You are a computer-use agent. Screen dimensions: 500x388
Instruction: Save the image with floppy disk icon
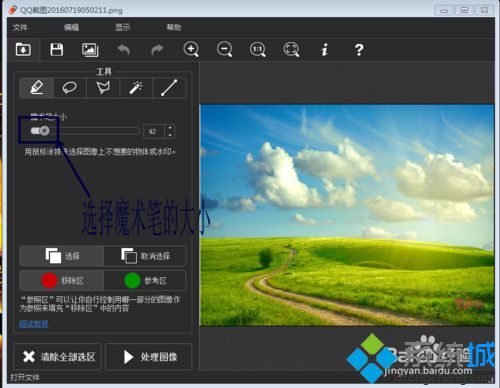57,50
